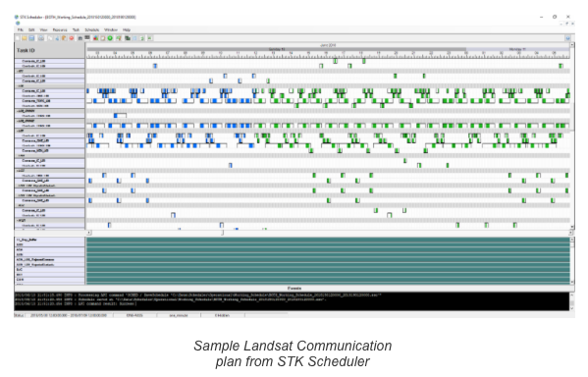
Task: Open the Task menu
Action: coord(76,29)
